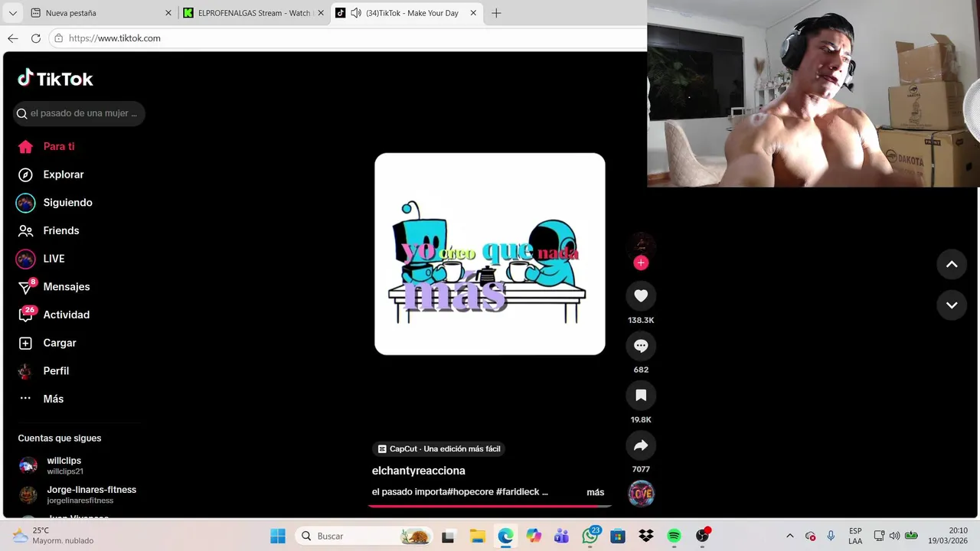Open the ESP LAA language switcher
Viewport: 980px width, 551px height.
point(855,536)
